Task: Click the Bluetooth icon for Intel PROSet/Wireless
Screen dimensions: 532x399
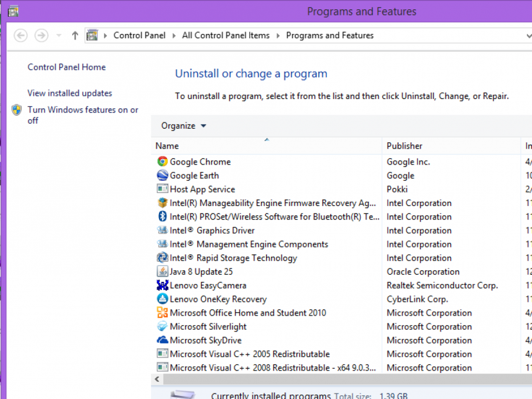Action: (x=163, y=216)
